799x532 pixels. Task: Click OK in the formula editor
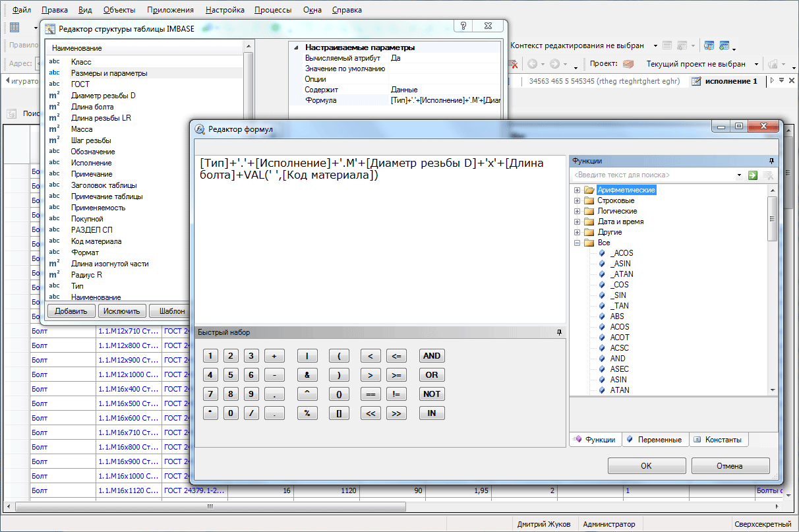[646, 466]
